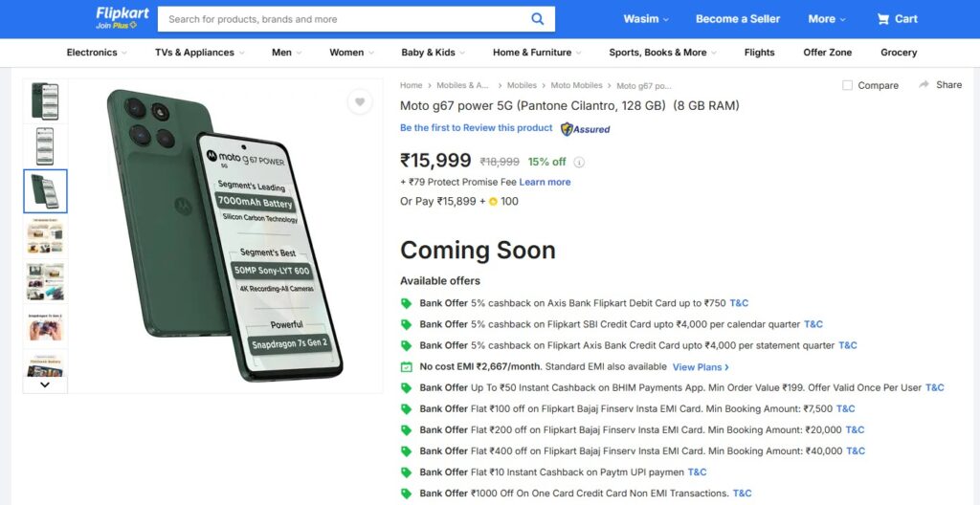Open T&C for ₹100 off Bajaj Finserv offer
Viewport: 980px width, 505px height.
point(846,408)
